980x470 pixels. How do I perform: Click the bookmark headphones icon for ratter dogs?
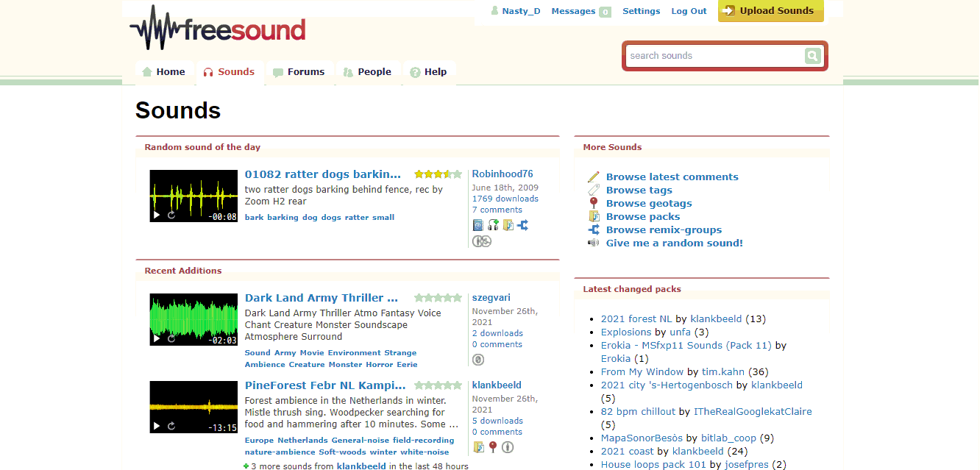[494, 225]
